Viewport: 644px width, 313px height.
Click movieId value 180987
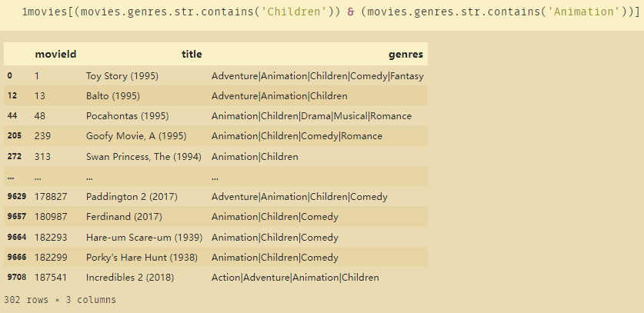click(51, 216)
